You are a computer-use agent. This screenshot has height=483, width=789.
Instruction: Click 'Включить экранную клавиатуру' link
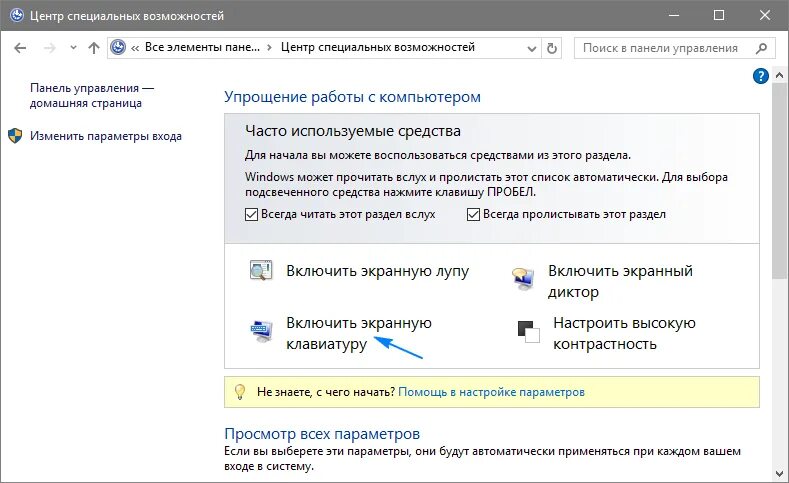359,333
